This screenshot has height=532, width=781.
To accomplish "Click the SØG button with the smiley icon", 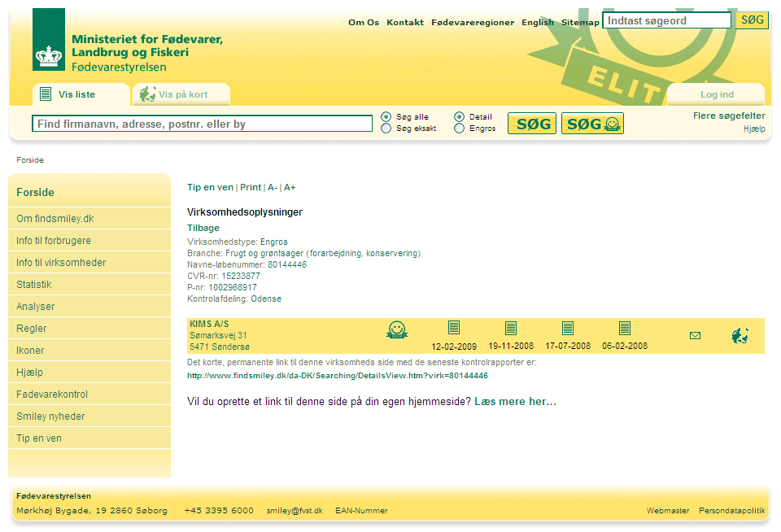I will [x=592, y=124].
